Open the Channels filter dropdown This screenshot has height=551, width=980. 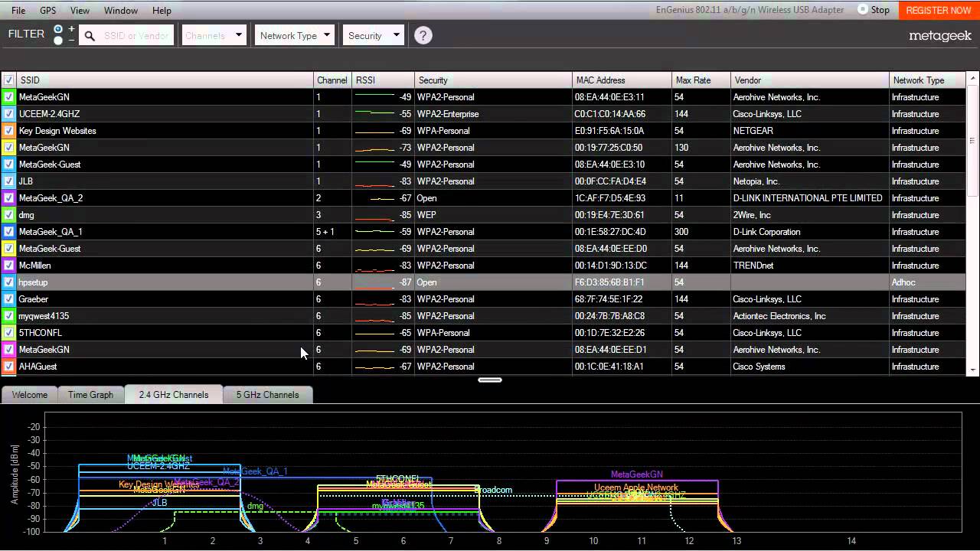(x=214, y=35)
